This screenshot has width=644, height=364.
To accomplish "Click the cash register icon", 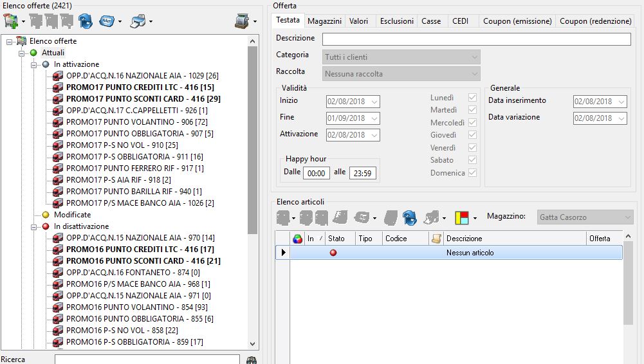I will (241, 21).
